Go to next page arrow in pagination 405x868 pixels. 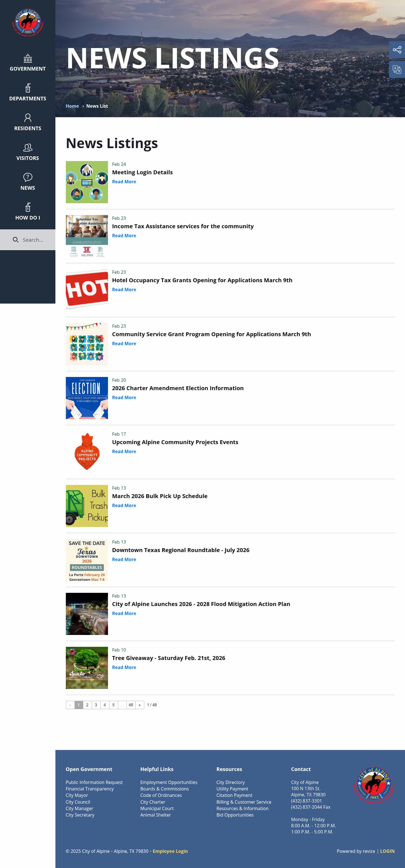139,705
